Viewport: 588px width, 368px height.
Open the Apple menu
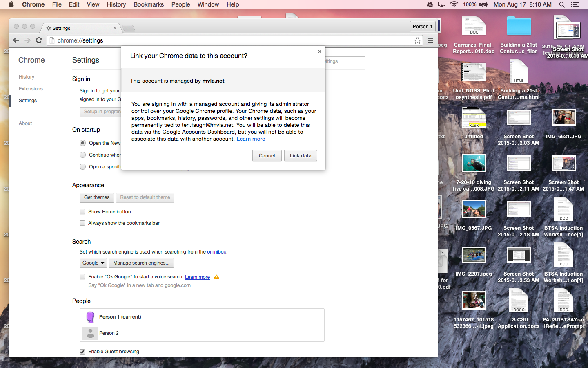[11, 4]
